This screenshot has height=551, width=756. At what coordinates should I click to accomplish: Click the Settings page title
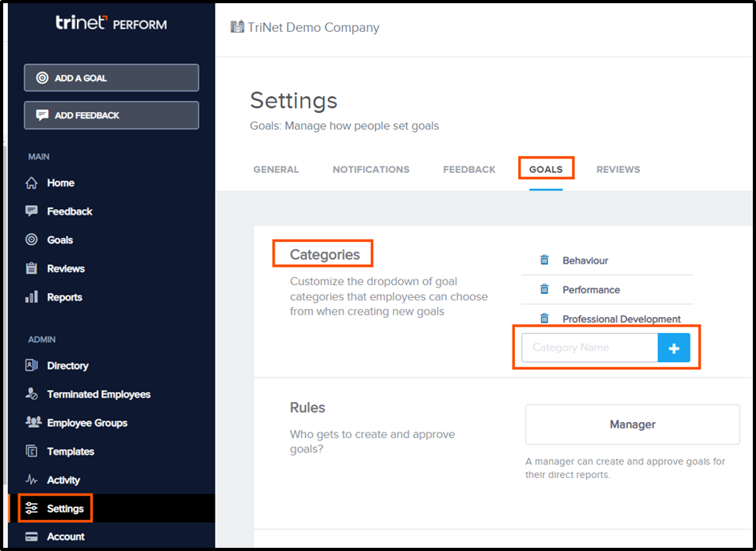[x=294, y=100]
